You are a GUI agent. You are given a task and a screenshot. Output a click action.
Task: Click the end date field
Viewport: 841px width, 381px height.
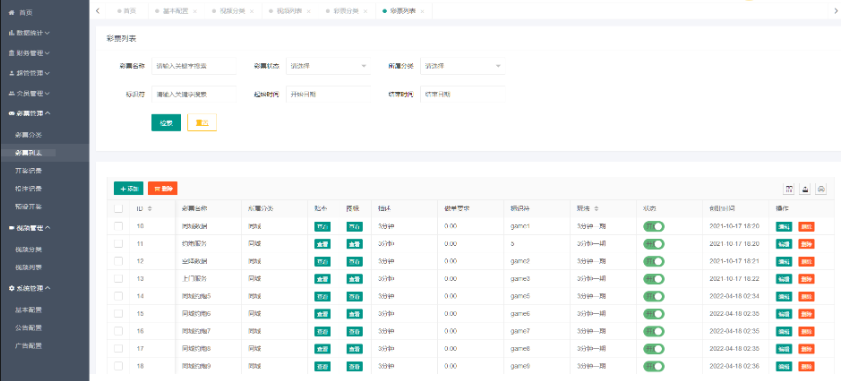462,93
